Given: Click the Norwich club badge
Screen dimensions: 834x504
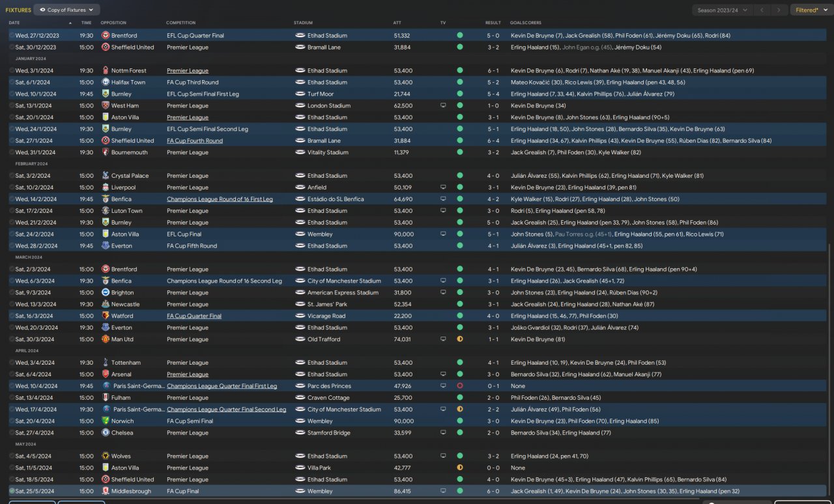Looking at the screenshot, I should [x=106, y=421].
